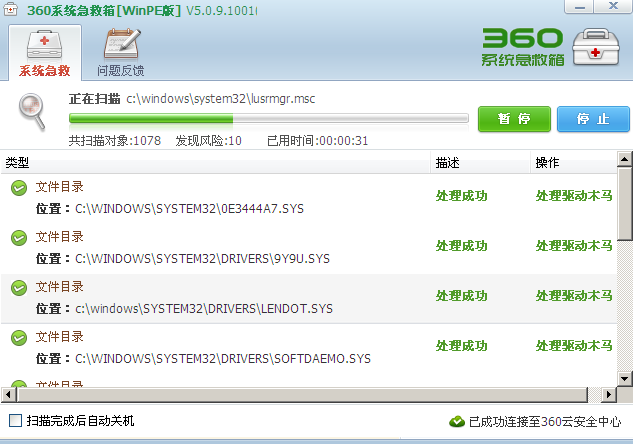The image size is (633, 444).
Task: Select path ending in DRIVERS\9Y9U.SYS
Action: pyautogui.click(x=202, y=259)
